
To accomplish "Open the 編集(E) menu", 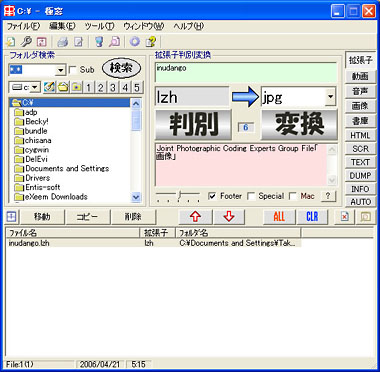I will [62, 26].
